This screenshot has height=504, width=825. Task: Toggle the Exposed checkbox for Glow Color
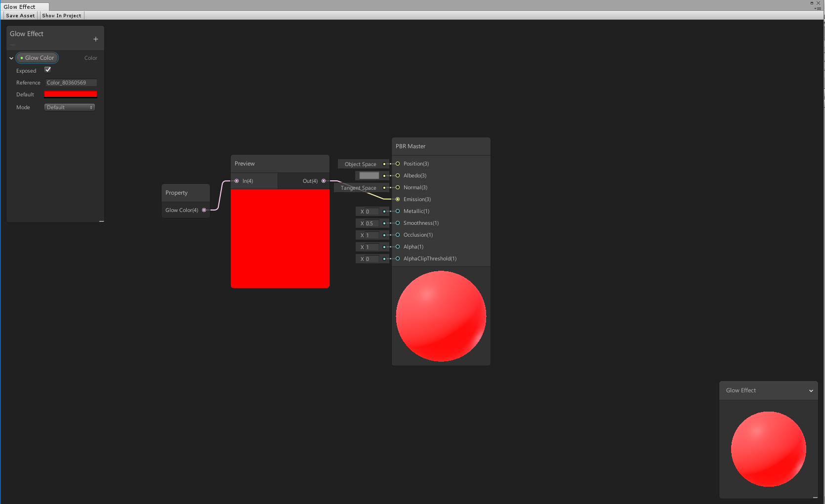click(x=47, y=70)
